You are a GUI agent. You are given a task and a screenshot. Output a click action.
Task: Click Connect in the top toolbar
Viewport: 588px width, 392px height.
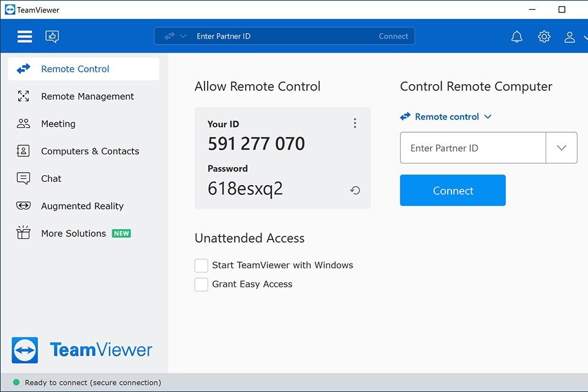point(393,36)
